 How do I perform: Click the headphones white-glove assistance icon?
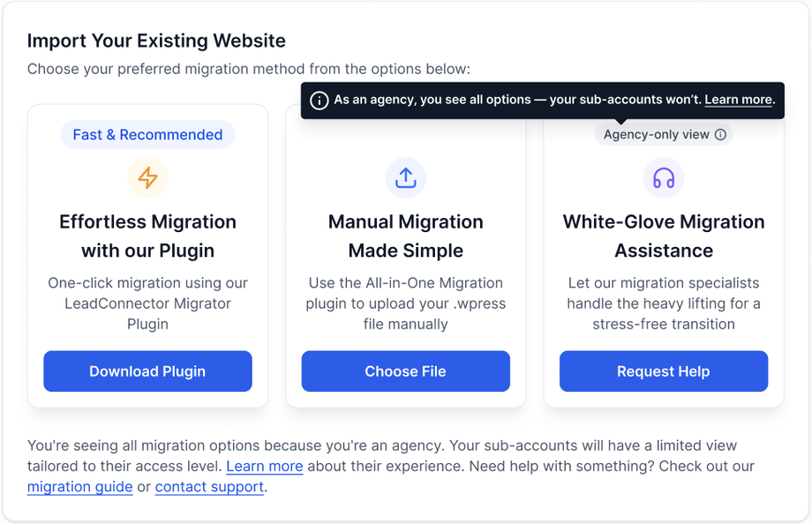point(664,178)
